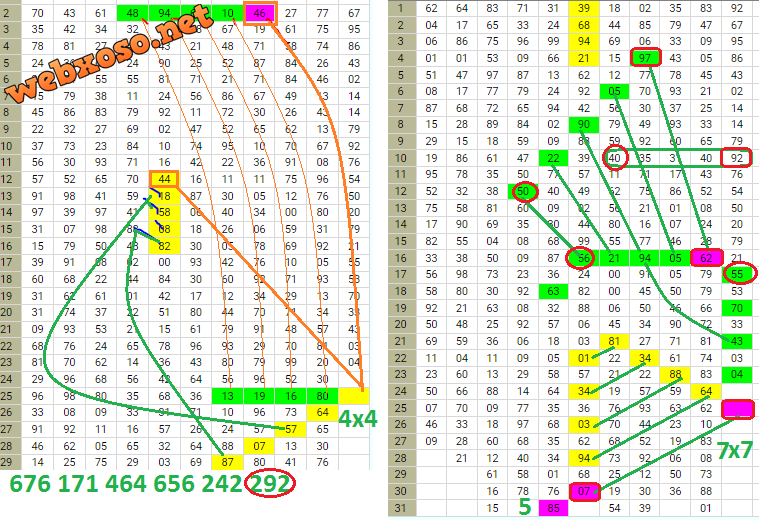Screen dimensions: 770x520
Task: Select the red-circled green cell 97
Action: click(x=645, y=58)
